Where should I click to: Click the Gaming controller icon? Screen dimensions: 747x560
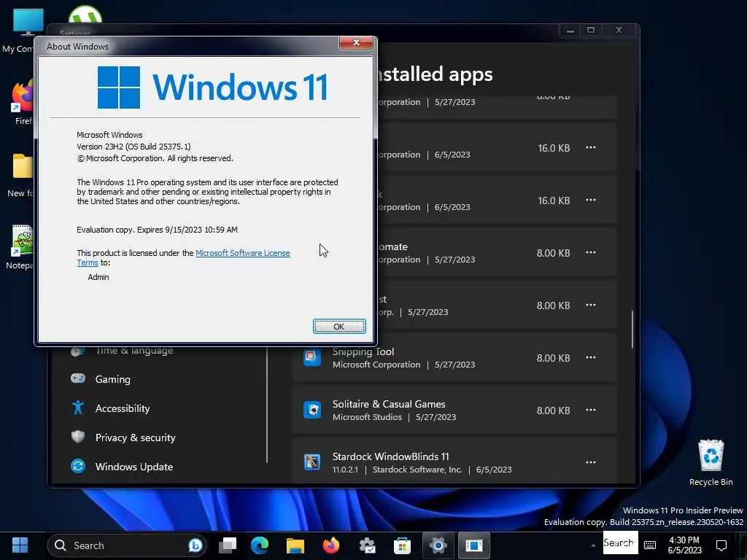(x=77, y=378)
